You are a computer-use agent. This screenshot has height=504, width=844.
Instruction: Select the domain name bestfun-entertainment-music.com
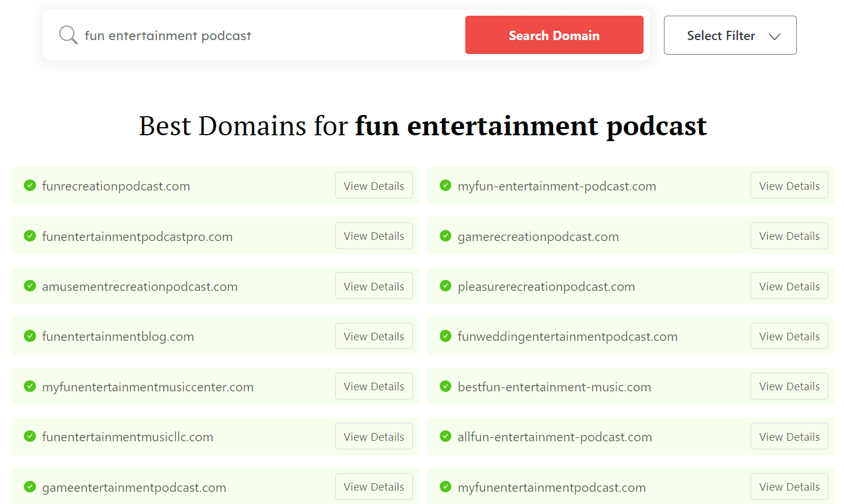click(x=554, y=387)
